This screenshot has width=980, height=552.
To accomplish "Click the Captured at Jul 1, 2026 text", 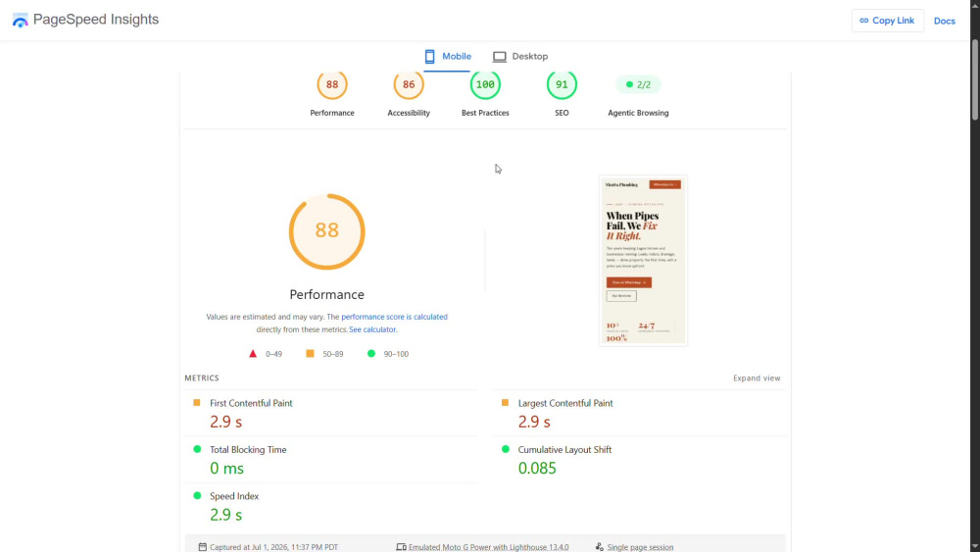I will pos(273,547).
